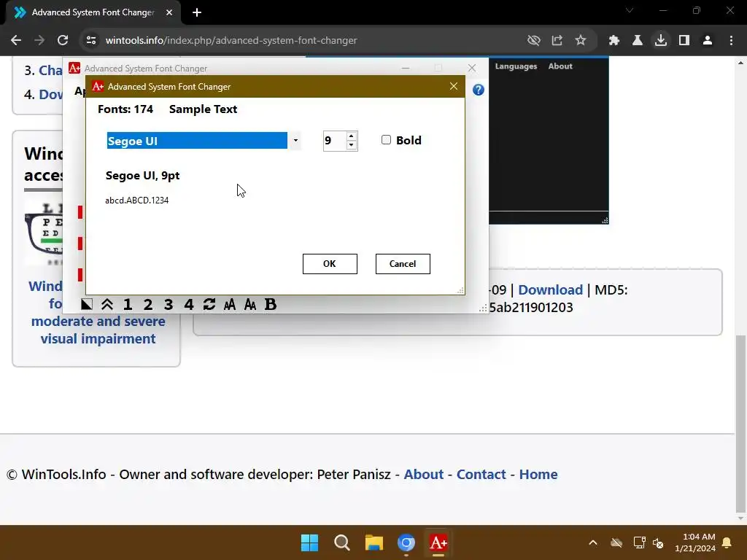Open the Windows Start menu
Image resolution: width=747 pixels, height=560 pixels.
point(309,542)
